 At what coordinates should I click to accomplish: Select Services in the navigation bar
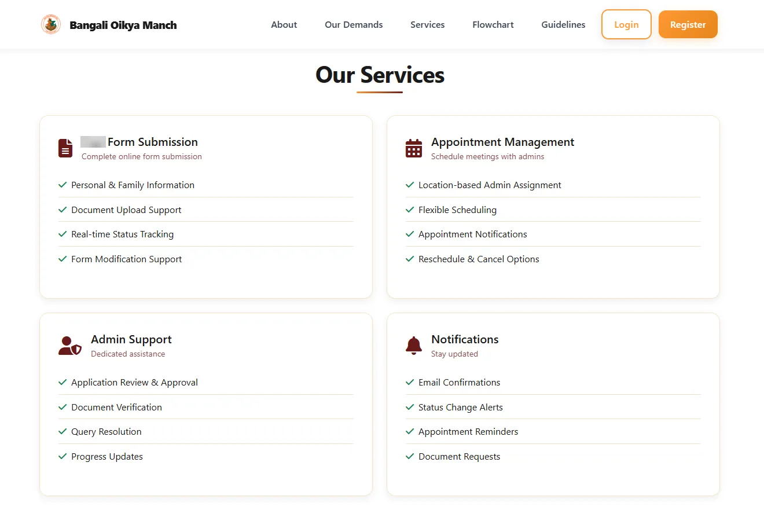click(428, 25)
